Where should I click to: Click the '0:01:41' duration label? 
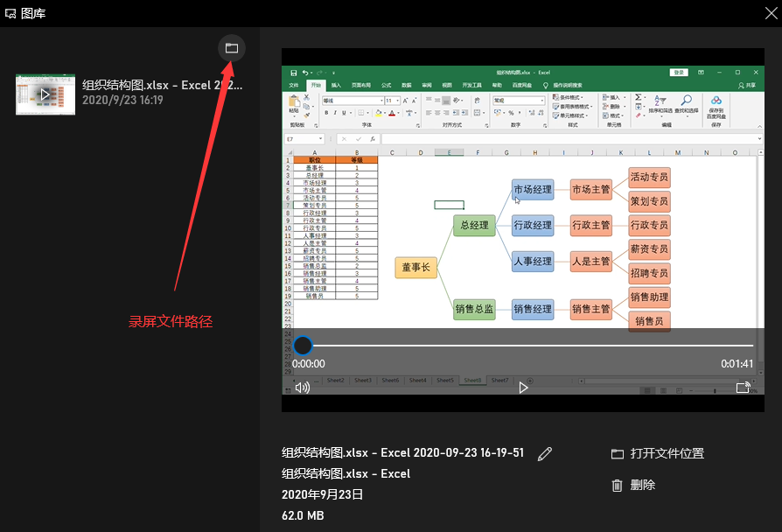click(x=737, y=364)
